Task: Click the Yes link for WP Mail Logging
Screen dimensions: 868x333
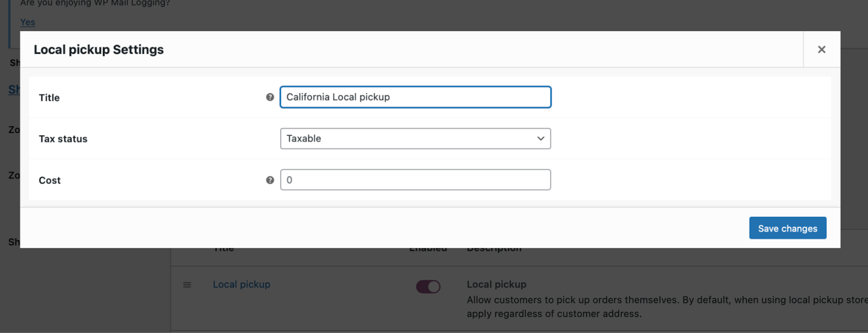Action: point(28,22)
